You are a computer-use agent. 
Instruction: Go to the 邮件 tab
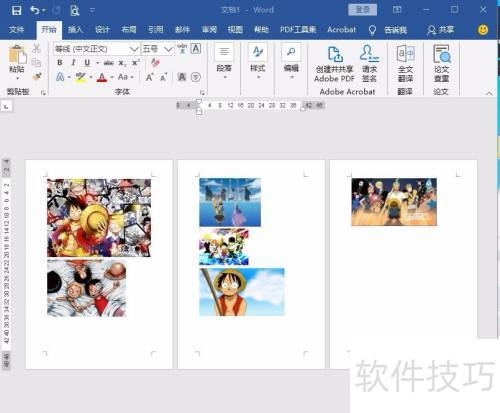[x=182, y=30]
